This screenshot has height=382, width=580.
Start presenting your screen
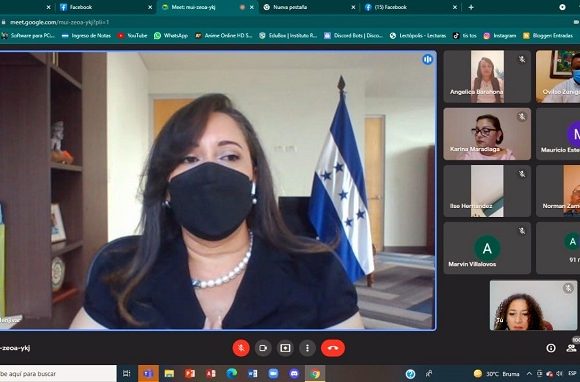click(x=285, y=348)
